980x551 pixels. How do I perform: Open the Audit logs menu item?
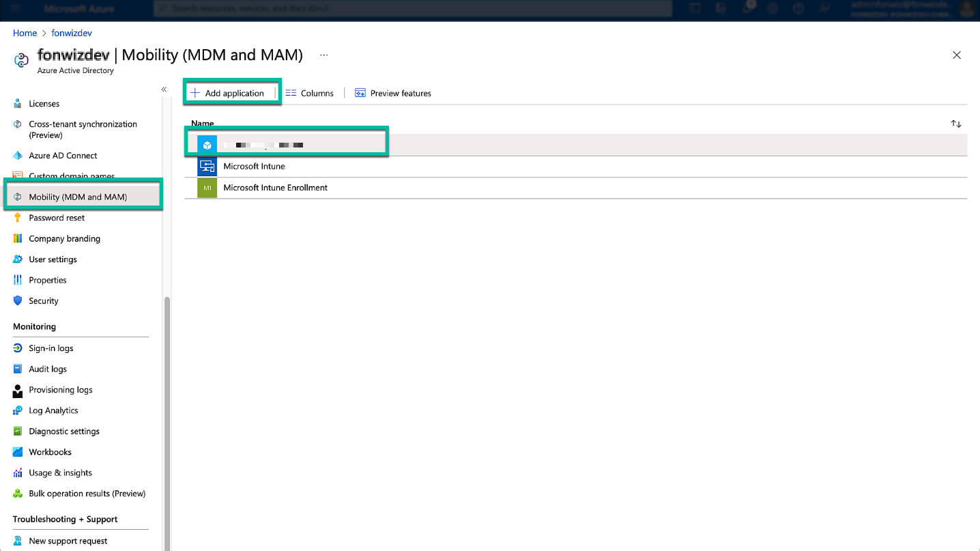[x=48, y=369]
